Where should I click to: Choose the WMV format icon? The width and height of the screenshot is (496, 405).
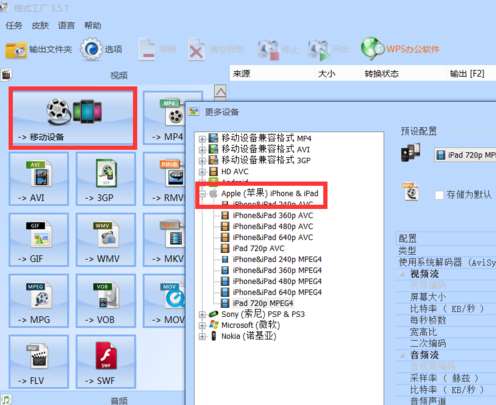coord(106,240)
